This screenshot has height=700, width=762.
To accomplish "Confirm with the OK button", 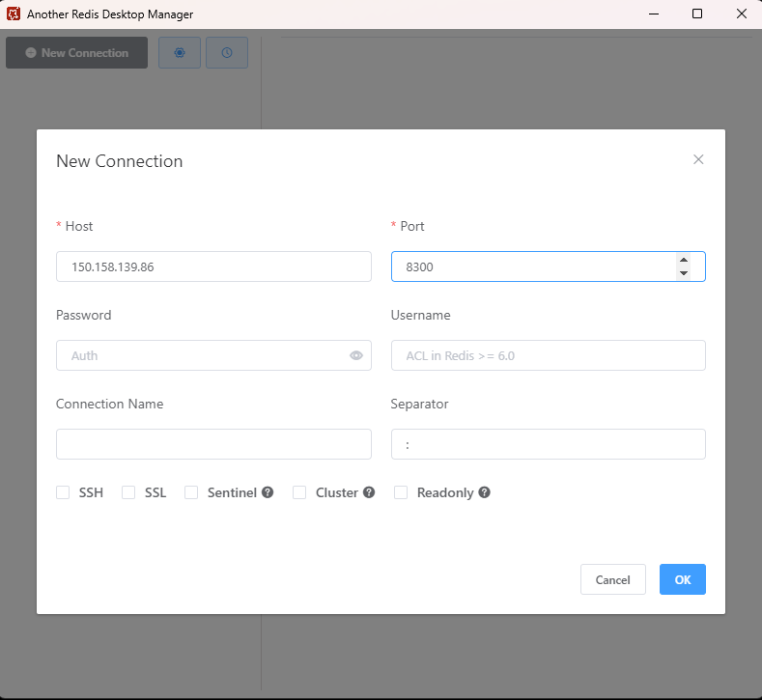I will (682, 579).
